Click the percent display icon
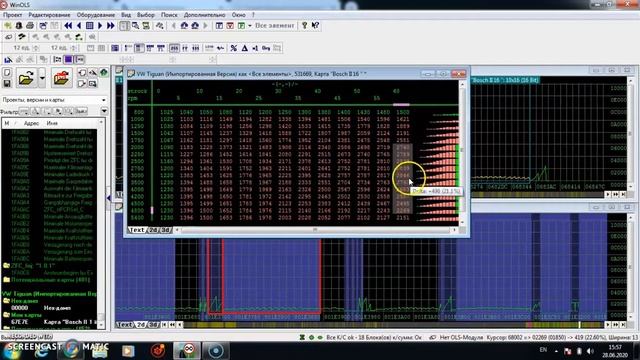The width and height of the screenshot is (640, 360). click(x=233, y=48)
